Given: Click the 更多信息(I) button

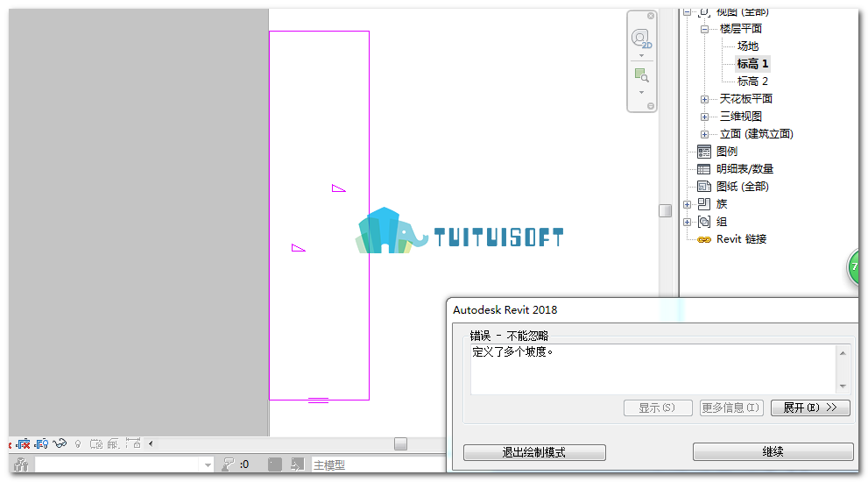Looking at the screenshot, I should pyautogui.click(x=730, y=408).
